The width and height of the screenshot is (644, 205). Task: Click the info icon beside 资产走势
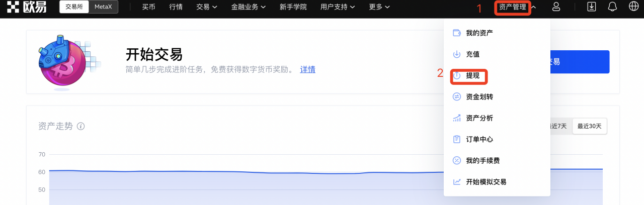pyautogui.click(x=80, y=126)
